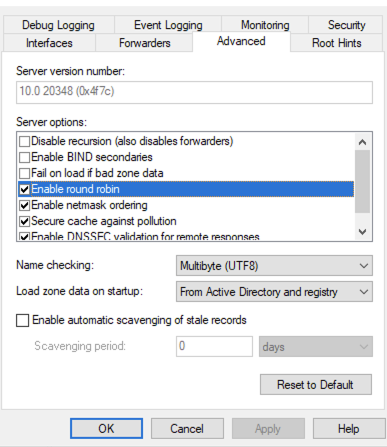387x447 pixels.
Task: Check Disable recursion option
Action: [24, 141]
